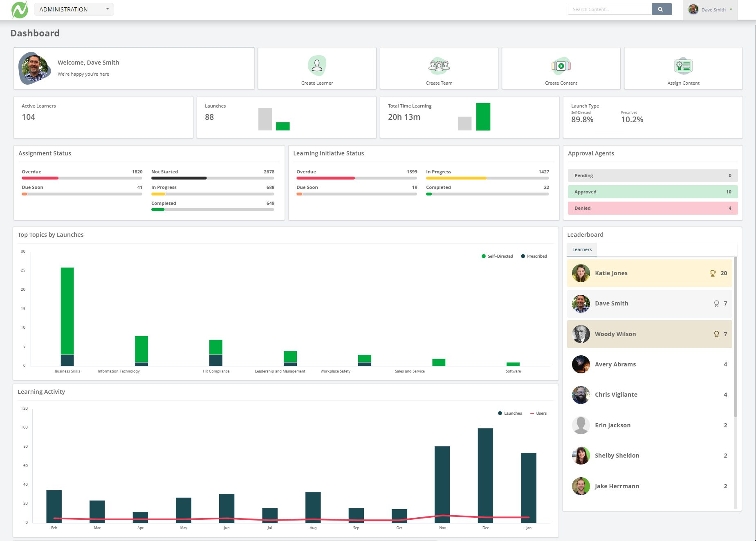The image size is (756, 541).
Task: Click the Total Time Learning 20h 13m value
Action: pyautogui.click(x=404, y=117)
